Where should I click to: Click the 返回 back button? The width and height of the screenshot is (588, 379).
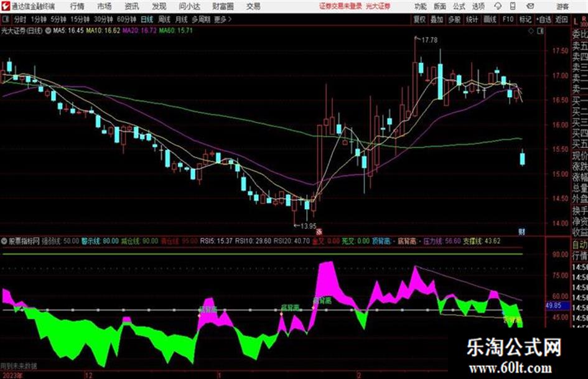pyautogui.click(x=561, y=19)
